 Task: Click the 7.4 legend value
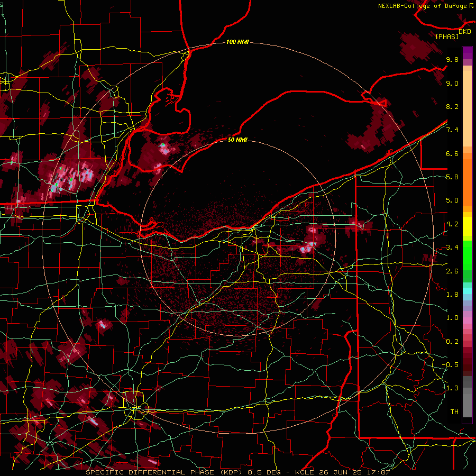pos(452,130)
